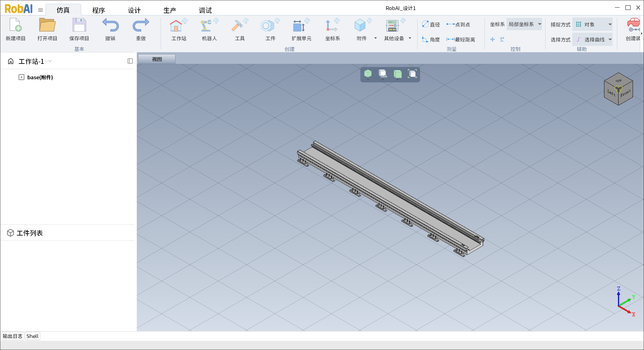The image size is (644, 350).
Task: Open the 输出日志 output log tab
Action: click(x=13, y=336)
